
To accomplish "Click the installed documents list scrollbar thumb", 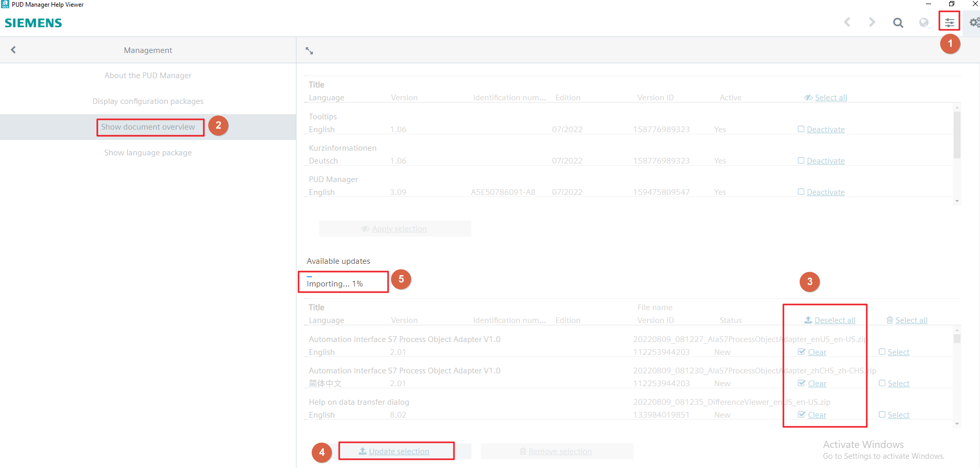I will tap(957, 135).
